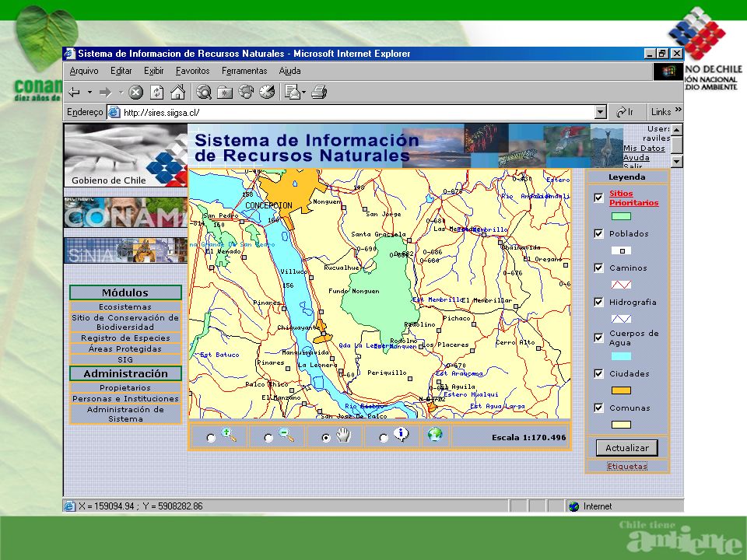Select the pan tool radio button
The image size is (747, 560).
[x=326, y=438]
